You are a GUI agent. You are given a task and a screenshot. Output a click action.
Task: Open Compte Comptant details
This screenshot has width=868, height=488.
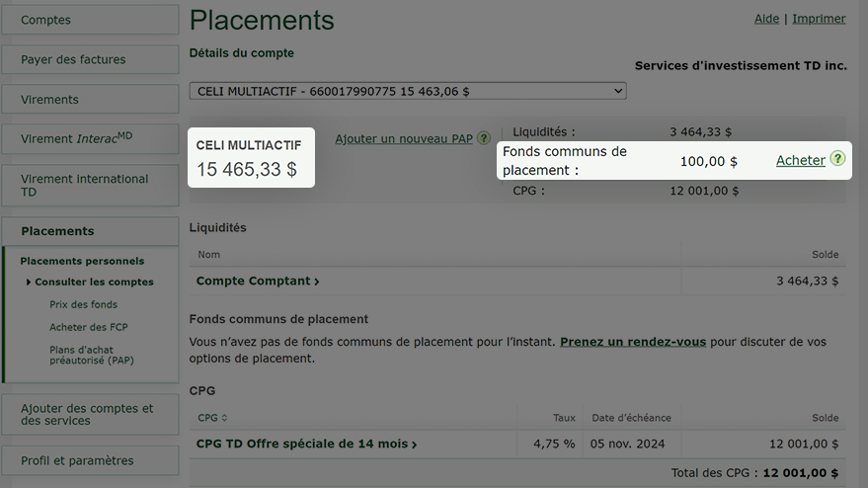click(258, 281)
